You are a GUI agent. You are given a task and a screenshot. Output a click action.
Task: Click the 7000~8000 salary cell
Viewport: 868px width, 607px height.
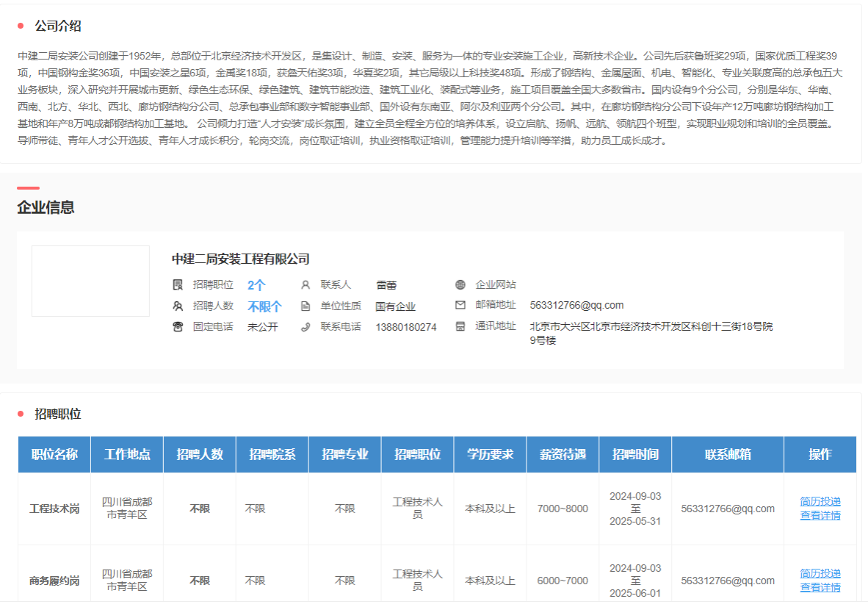563,509
